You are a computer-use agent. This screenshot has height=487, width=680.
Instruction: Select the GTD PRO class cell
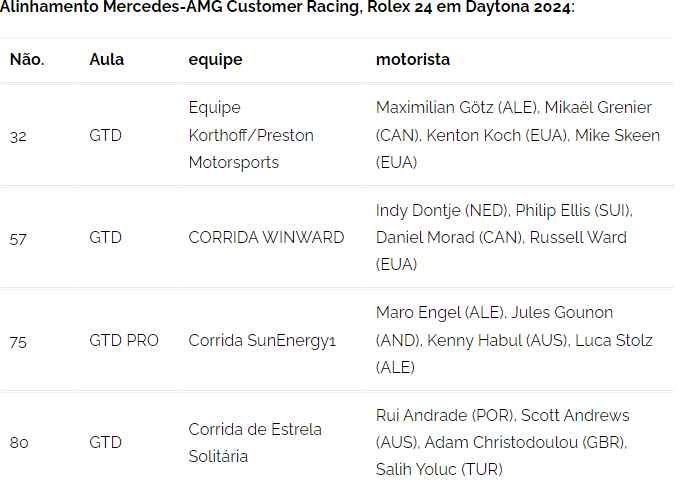[x=124, y=341]
